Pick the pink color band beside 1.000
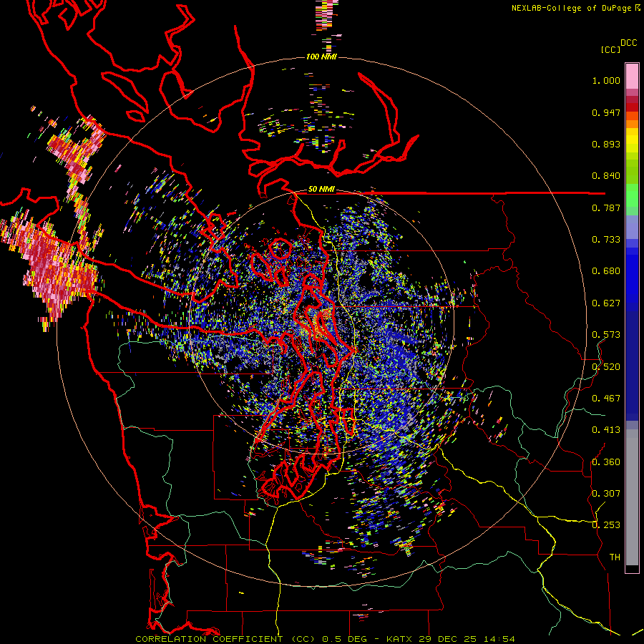 [632, 77]
